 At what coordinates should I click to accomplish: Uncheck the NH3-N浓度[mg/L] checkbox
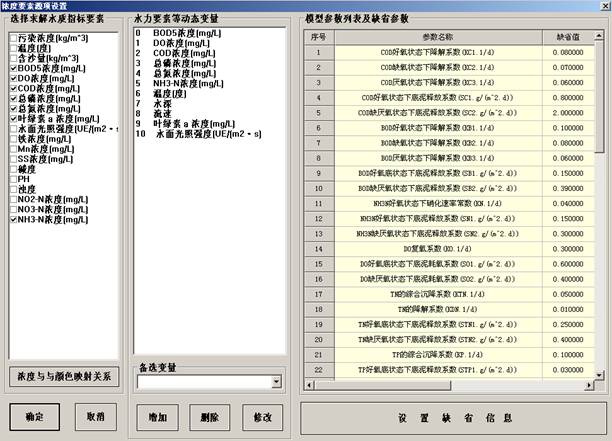12,219
